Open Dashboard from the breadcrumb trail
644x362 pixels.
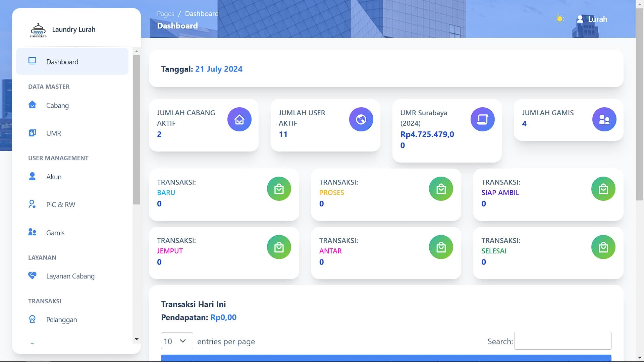tap(201, 13)
